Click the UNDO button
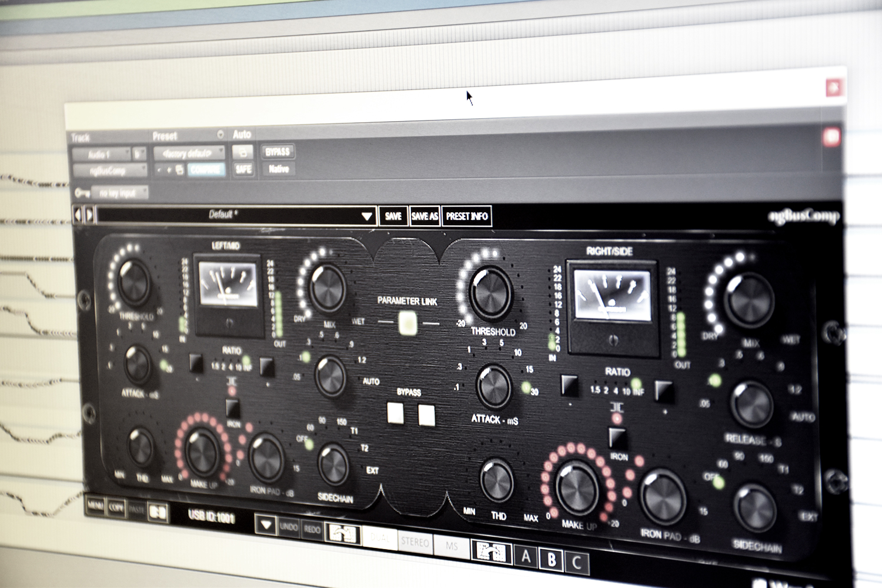The height and width of the screenshot is (588, 882). pyautogui.click(x=289, y=527)
